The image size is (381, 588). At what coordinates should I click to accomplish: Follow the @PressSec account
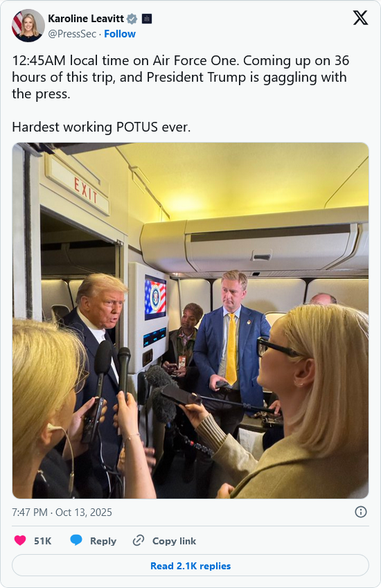[120, 34]
